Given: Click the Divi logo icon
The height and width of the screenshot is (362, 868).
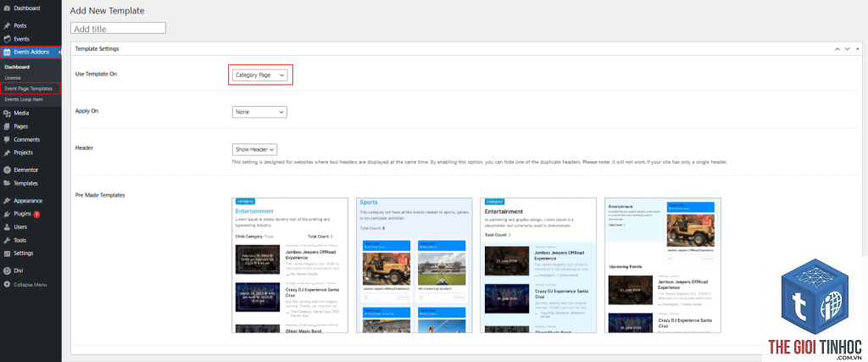Looking at the screenshot, I should point(7,271).
